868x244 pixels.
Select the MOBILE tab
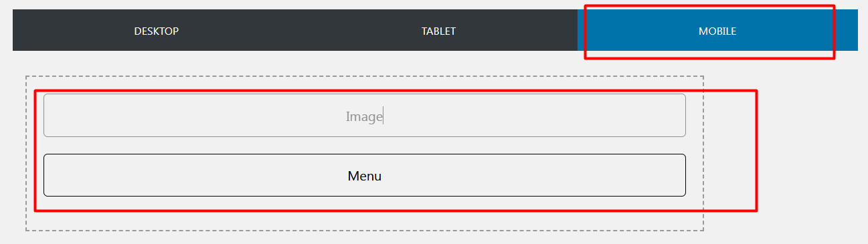tap(717, 31)
